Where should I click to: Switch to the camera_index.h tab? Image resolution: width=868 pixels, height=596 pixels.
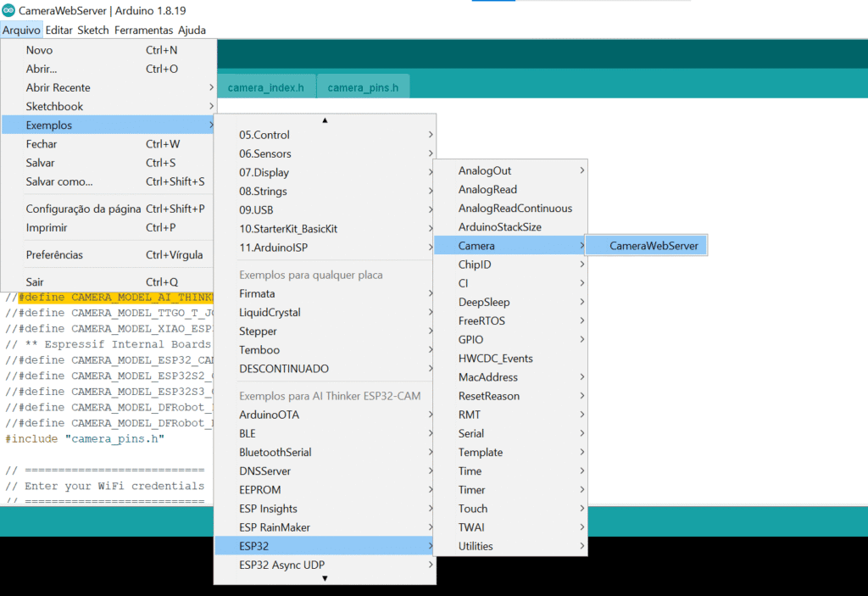tap(265, 87)
